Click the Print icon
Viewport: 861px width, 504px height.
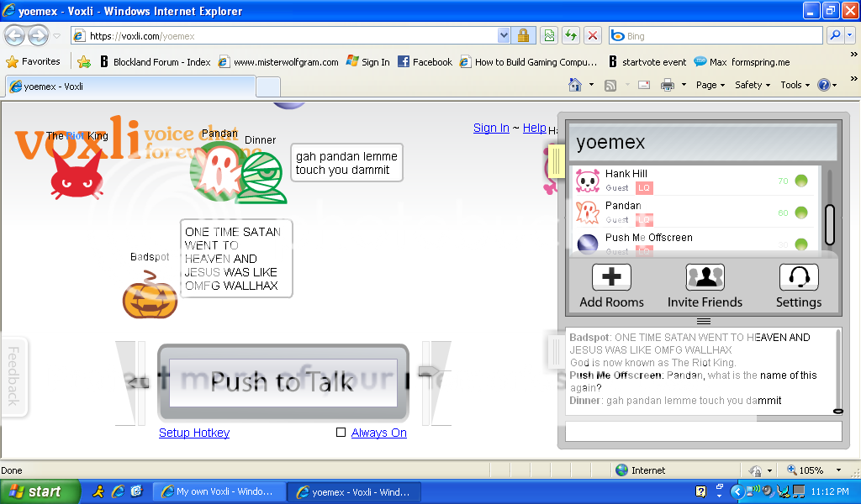tap(667, 85)
